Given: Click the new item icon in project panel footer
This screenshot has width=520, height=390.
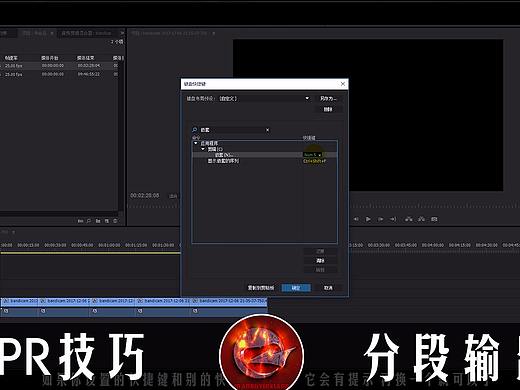Looking at the screenshot, I should (107, 221).
